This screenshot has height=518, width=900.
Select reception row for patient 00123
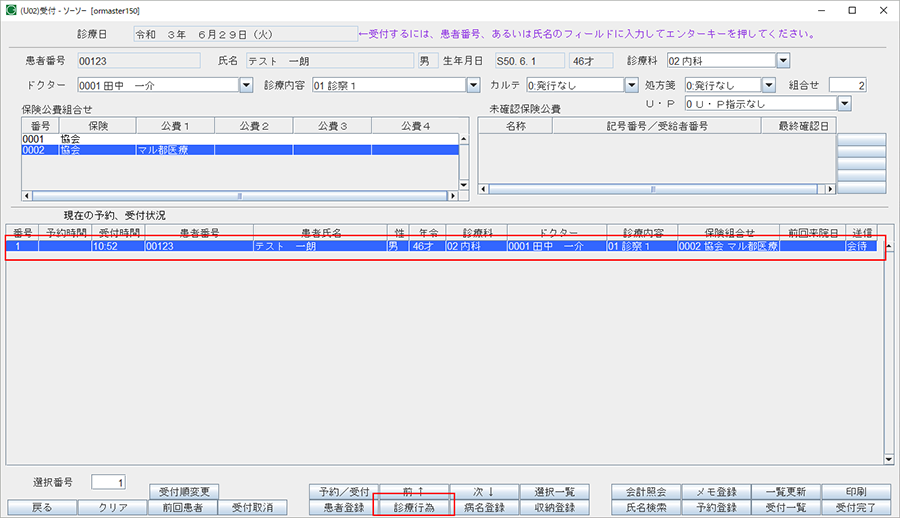440,245
